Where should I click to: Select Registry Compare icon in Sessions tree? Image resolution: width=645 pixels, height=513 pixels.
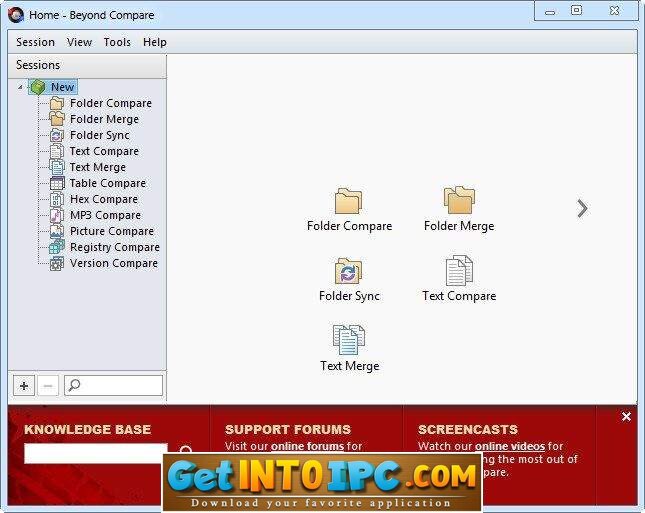click(x=57, y=247)
